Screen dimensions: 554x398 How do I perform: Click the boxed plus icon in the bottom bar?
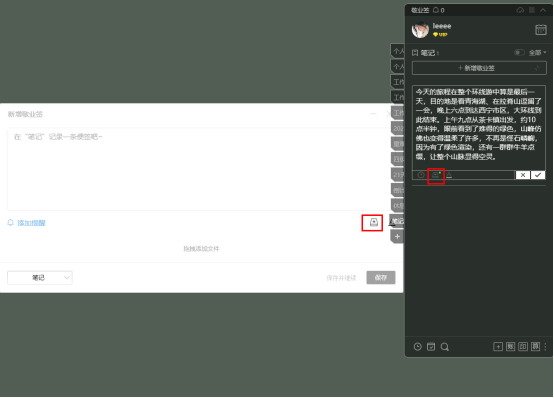pos(498,347)
